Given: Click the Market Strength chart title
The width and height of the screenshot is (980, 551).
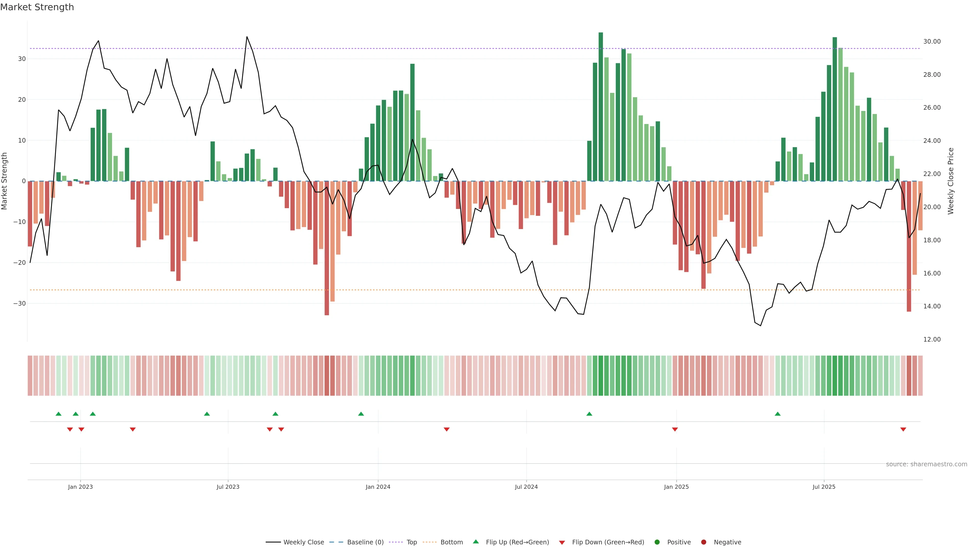Looking at the screenshot, I should click(37, 7).
